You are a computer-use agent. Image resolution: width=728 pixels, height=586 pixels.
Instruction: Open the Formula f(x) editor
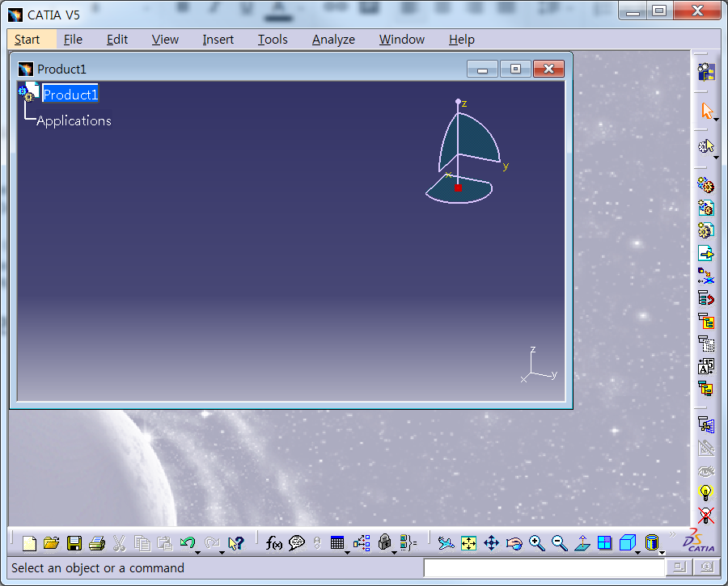[x=273, y=543]
